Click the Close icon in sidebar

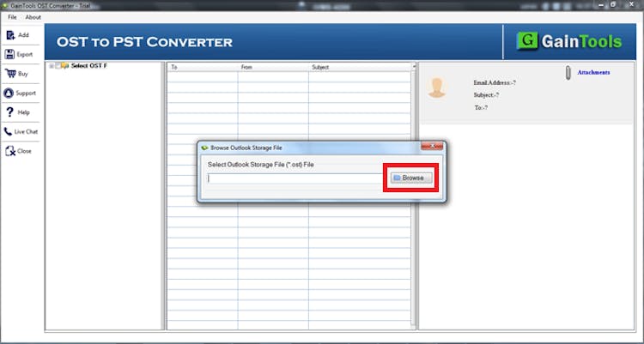tap(9, 151)
